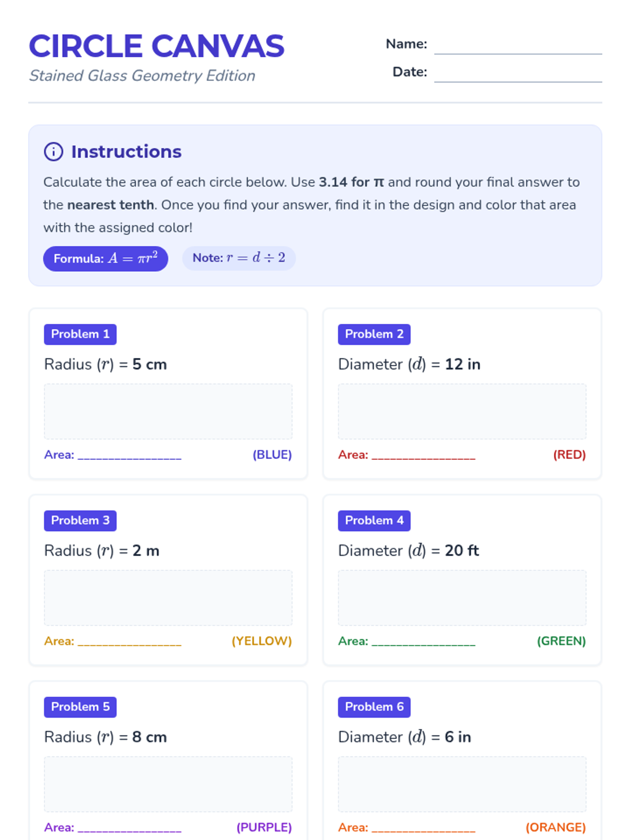
Task: Click the Problem 4 label badge
Action: click(x=374, y=521)
